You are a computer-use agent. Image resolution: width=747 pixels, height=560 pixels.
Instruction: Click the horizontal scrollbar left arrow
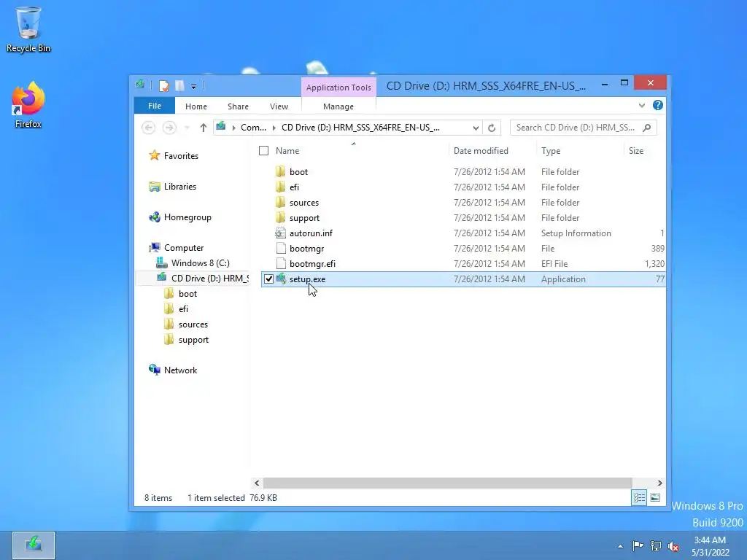[x=257, y=483]
